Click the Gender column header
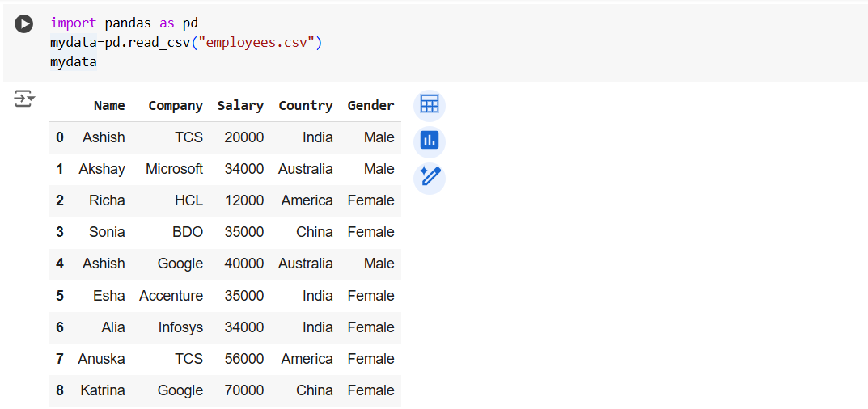868x409 pixels. tap(370, 105)
